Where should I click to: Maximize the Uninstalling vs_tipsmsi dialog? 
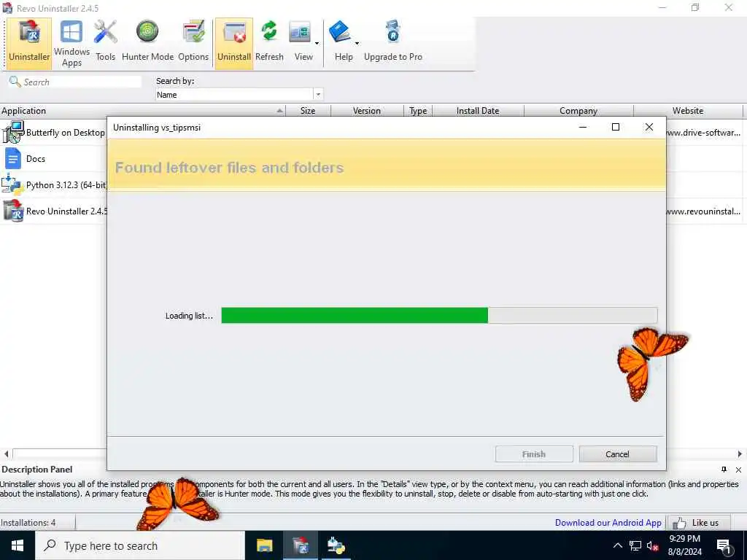(616, 127)
